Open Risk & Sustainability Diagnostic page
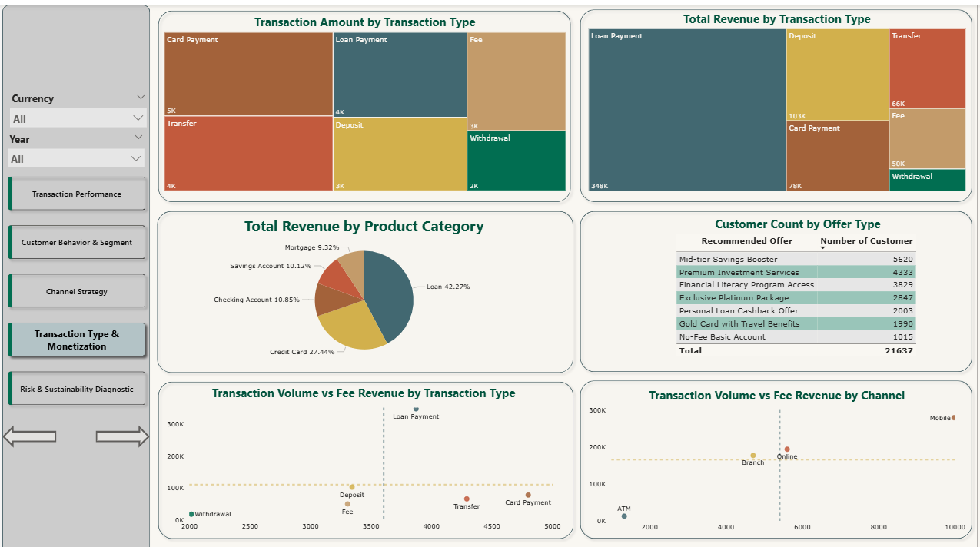This screenshot has height=547, width=980. click(x=77, y=389)
